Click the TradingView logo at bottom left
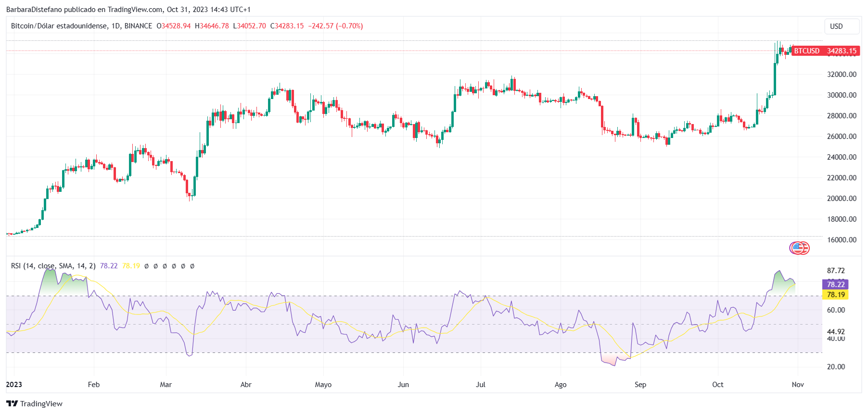Image resolution: width=868 pixels, height=414 pixels. (x=34, y=403)
